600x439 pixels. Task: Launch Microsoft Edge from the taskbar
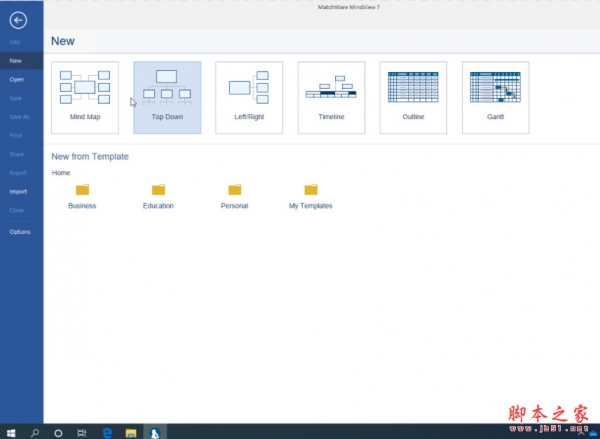pyautogui.click(x=107, y=432)
